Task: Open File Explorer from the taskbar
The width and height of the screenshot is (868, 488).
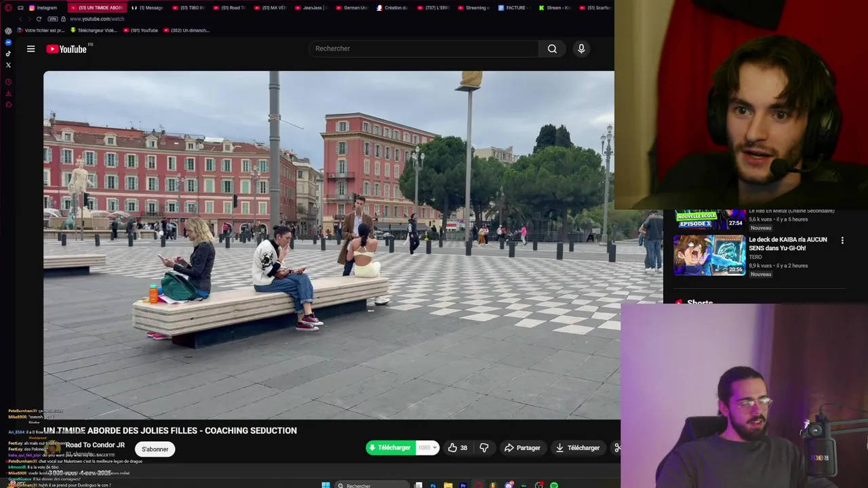Action: coord(448,485)
